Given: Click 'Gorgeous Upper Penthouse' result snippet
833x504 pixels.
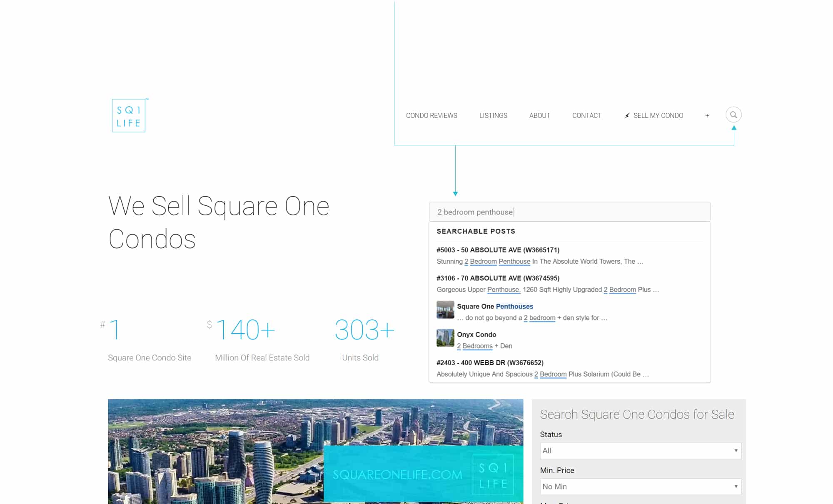Looking at the screenshot, I should (548, 289).
